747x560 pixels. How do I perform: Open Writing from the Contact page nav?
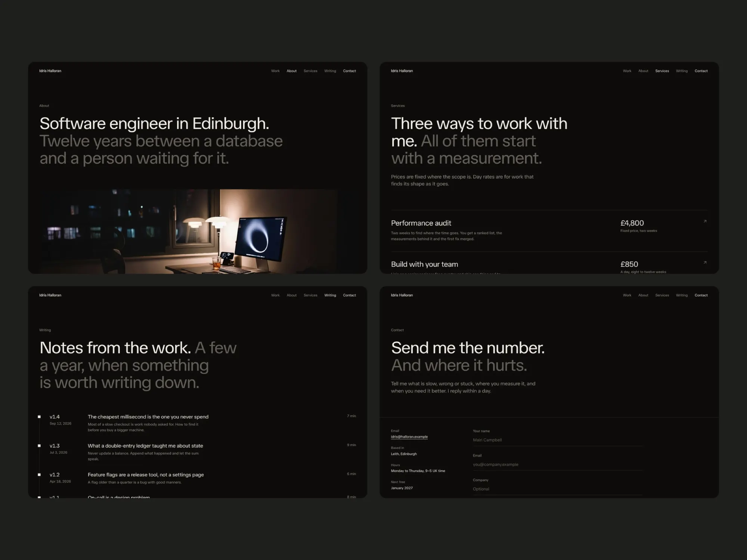(682, 295)
